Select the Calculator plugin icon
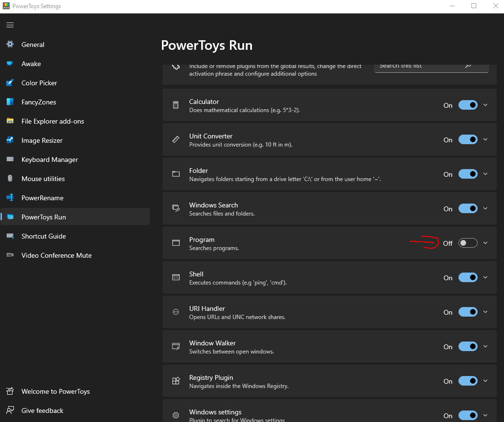This screenshot has width=504, height=422. coord(175,105)
